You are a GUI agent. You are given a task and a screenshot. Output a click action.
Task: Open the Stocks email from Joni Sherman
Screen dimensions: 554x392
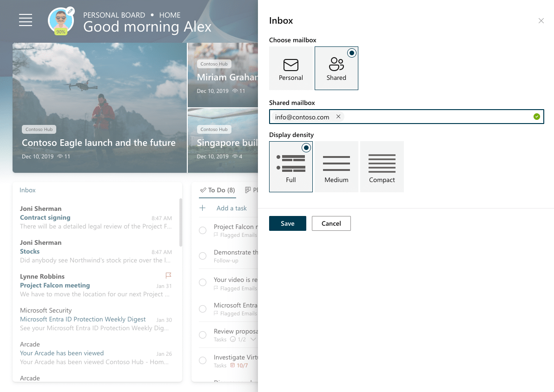pyautogui.click(x=29, y=251)
